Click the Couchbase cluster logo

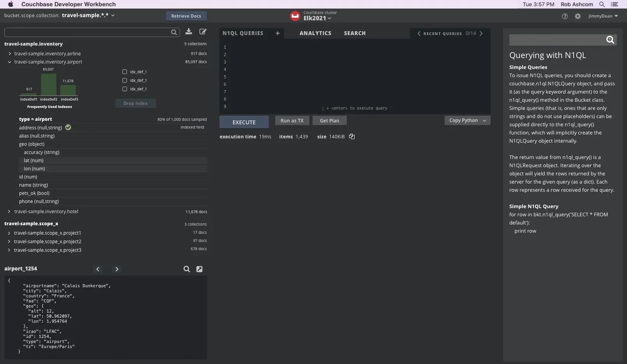295,16
